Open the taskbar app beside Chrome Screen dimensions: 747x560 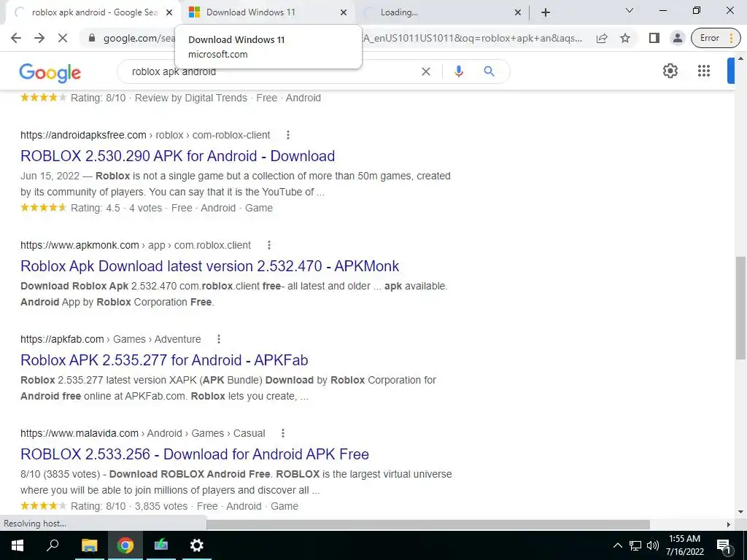(x=161, y=545)
